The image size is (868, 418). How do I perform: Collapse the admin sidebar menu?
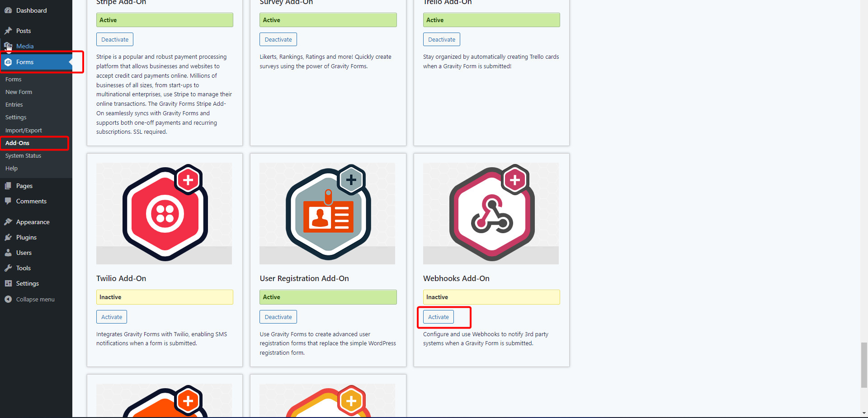point(35,299)
